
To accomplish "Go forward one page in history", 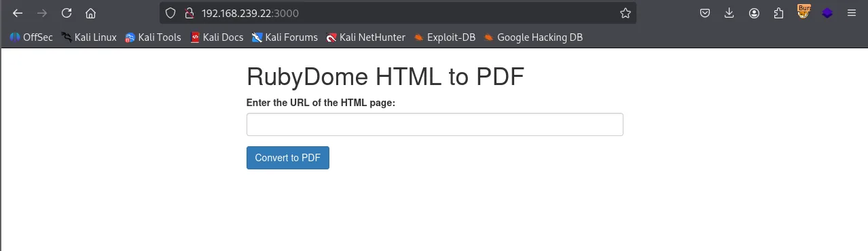I will pos(42,13).
